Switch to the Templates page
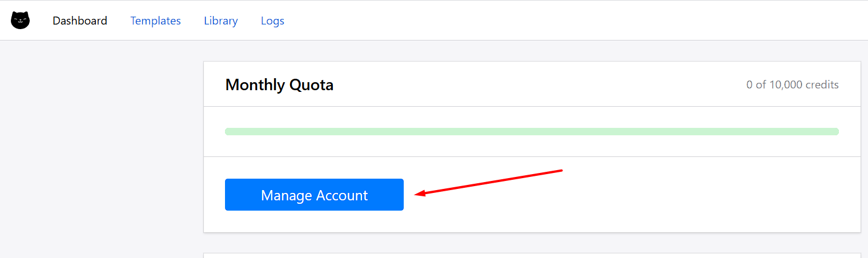 point(155,21)
